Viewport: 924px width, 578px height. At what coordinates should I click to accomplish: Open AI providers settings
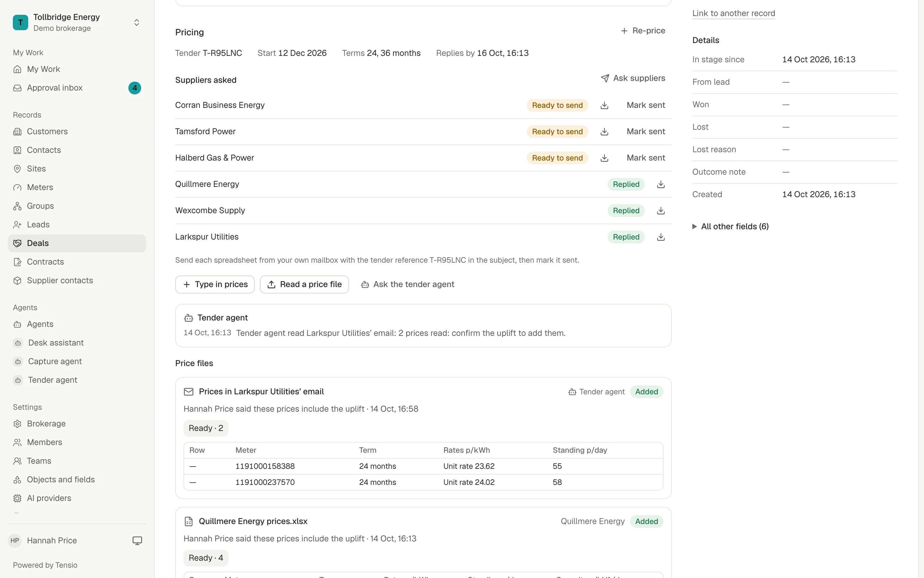click(x=77, y=498)
